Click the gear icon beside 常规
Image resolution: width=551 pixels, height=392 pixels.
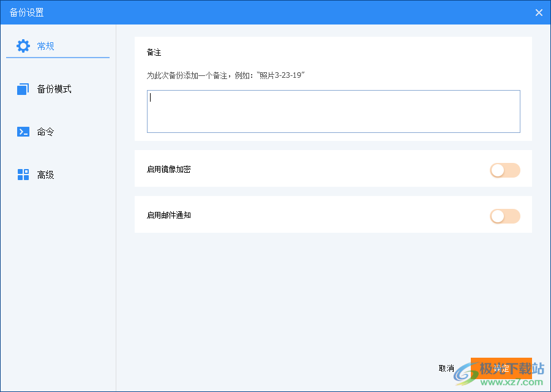[23, 46]
